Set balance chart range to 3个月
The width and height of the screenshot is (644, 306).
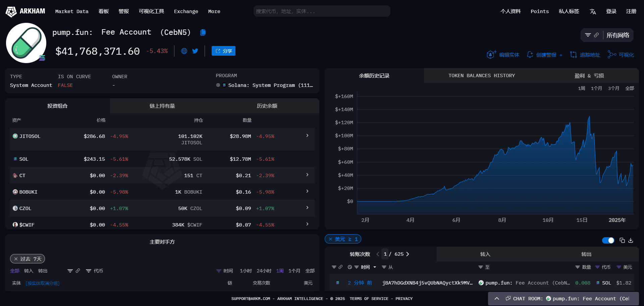(613, 88)
